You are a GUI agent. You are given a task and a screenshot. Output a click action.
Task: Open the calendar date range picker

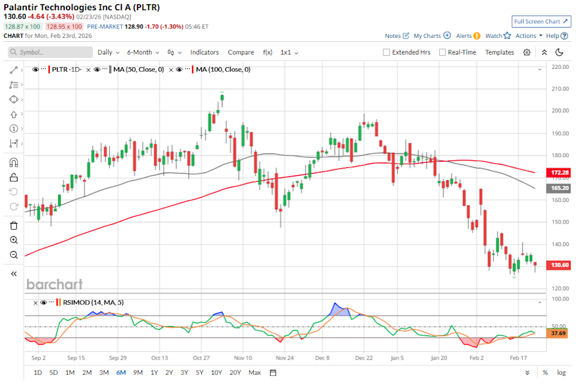pos(273,373)
